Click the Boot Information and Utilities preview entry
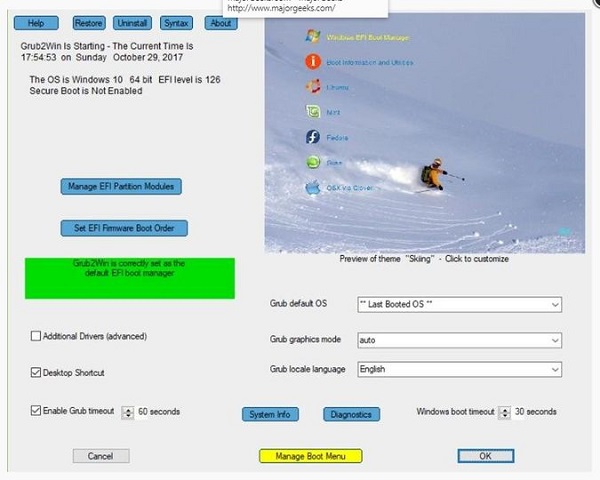This screenshot has height=480, width=600. pos(370,62)
